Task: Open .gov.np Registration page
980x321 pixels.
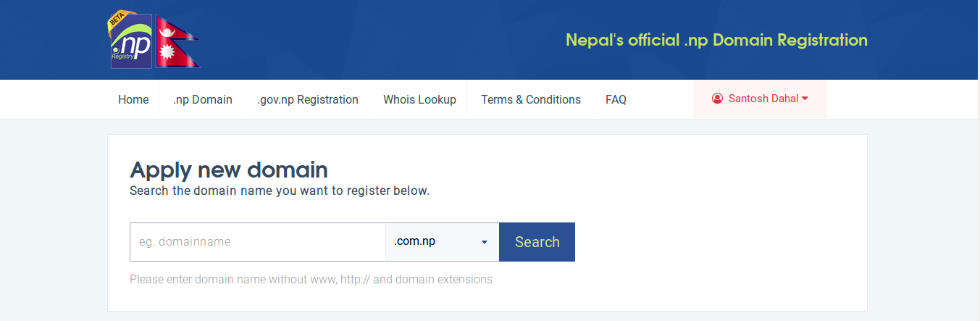Action: pos(308,99)
